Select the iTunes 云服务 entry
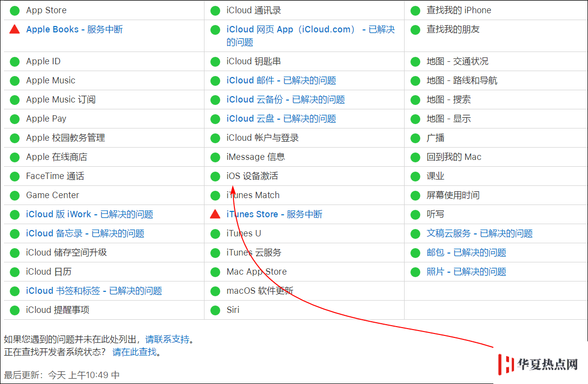 pyautogui.click(x=254, y=253)
